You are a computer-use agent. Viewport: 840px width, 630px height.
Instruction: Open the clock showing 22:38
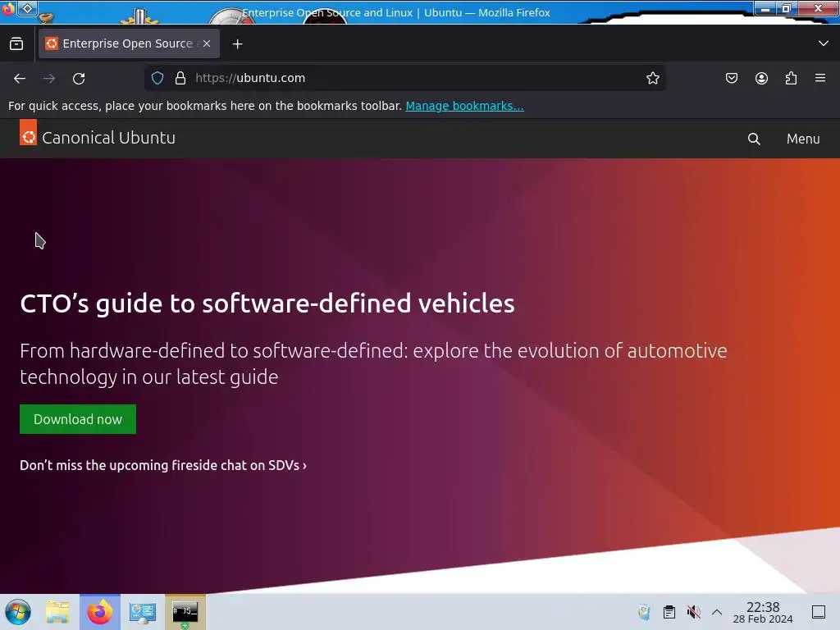(x=763, y=612)
